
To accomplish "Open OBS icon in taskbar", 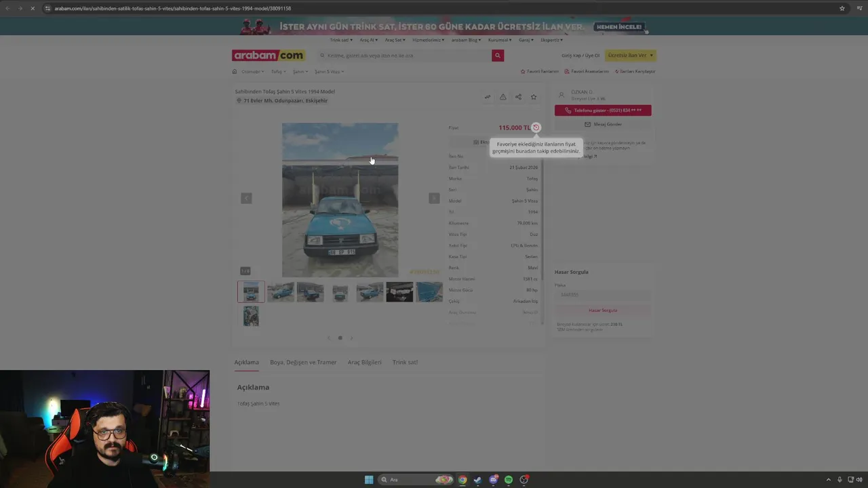I will pyautogui.click(x=524, y=480).
